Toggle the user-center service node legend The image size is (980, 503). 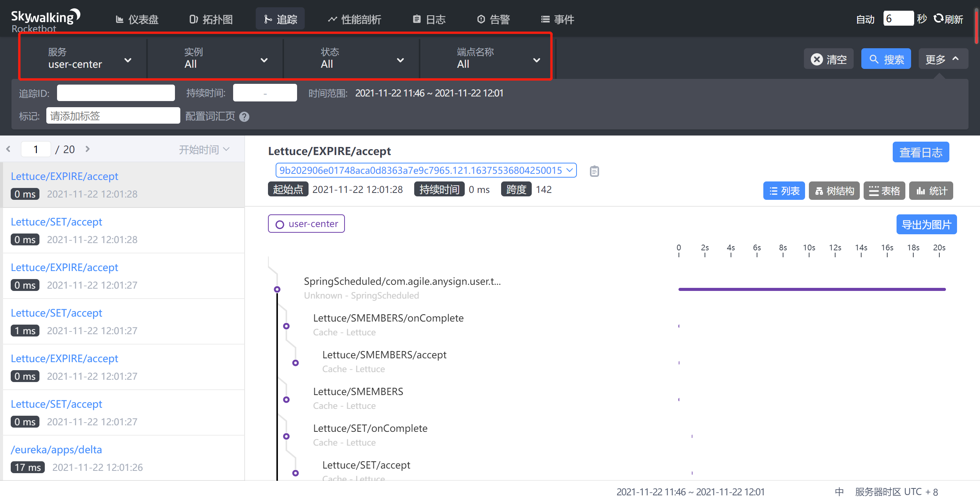pyautogui.click(x=306, y=223)
